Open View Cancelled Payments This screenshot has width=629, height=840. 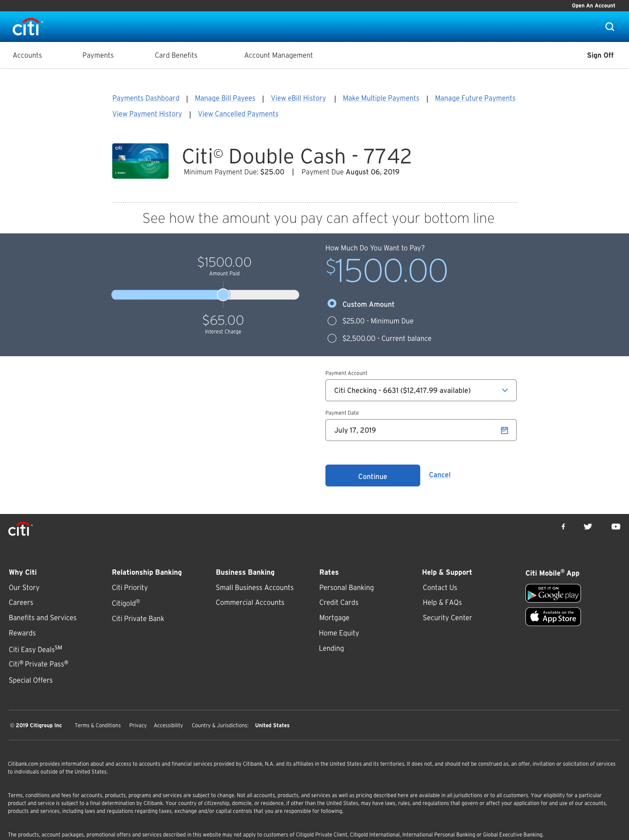(x=238, y=114)
